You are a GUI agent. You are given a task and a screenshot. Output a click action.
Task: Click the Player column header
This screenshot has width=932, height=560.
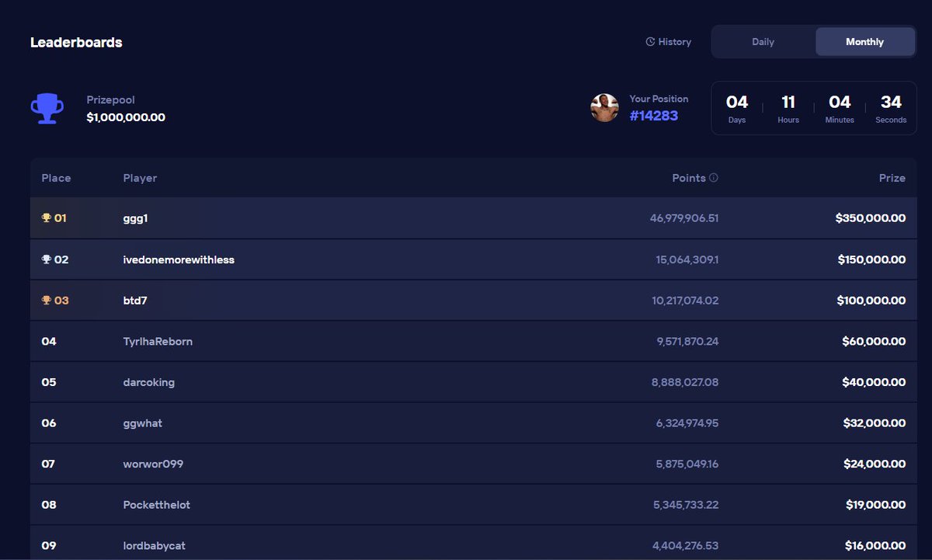pyautogui.click(x=140, y=178)
